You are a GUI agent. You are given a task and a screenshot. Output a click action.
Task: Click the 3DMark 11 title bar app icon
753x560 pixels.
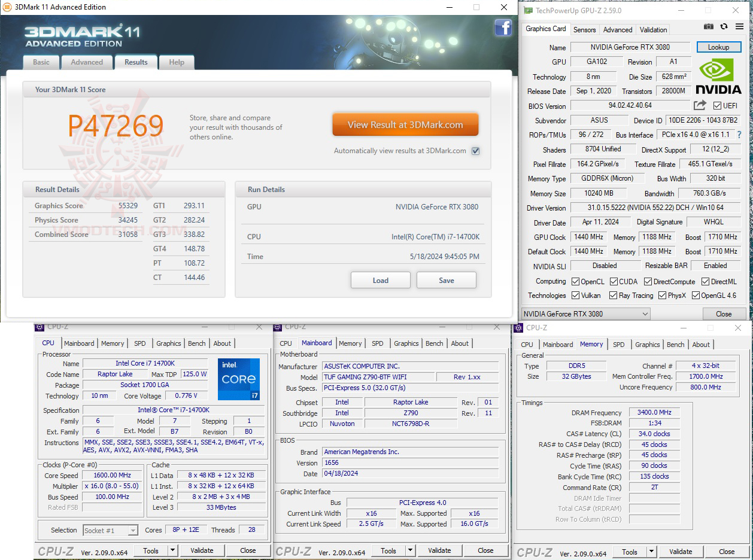point(6,7)
